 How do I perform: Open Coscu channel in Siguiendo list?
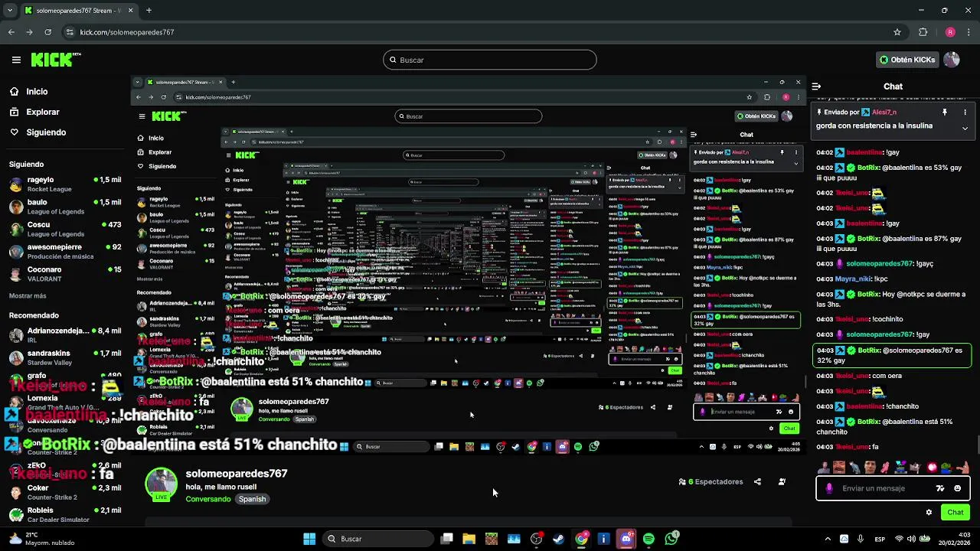click(65, 229)
